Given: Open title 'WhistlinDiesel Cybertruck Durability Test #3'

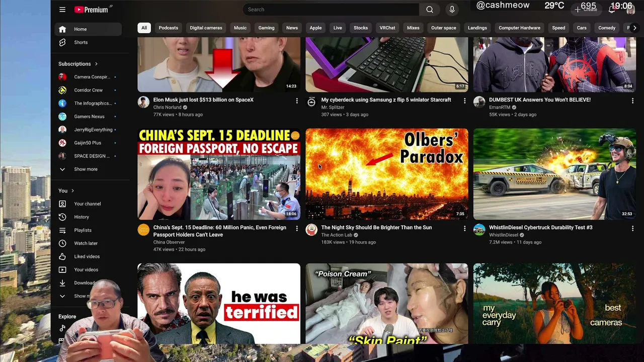Looking at the screenshot, I should [540, 227].
